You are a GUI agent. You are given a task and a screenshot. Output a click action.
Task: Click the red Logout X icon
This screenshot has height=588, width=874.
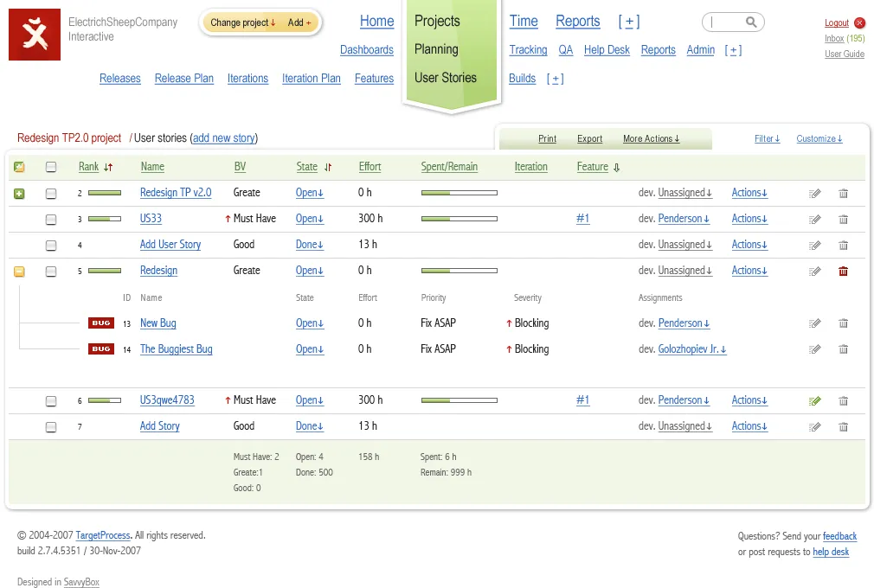pyautogui.click(x=859, y=22)
